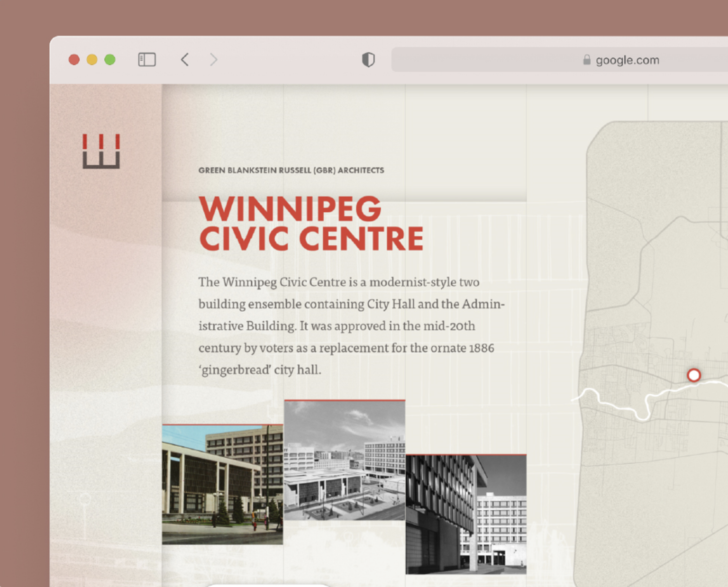Click the red map location marker
The height and width of the screenshot is (587, 728).
tap(694, 375)
